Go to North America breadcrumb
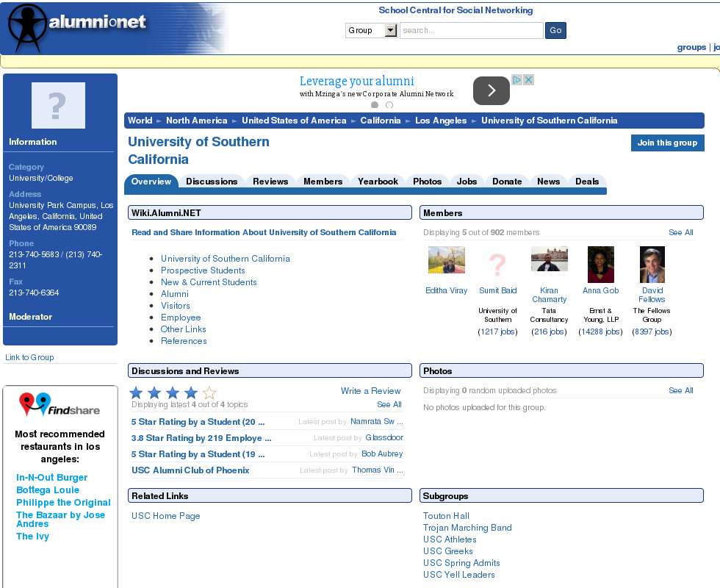This screenshot has height=588, width=720. (197, 121)
